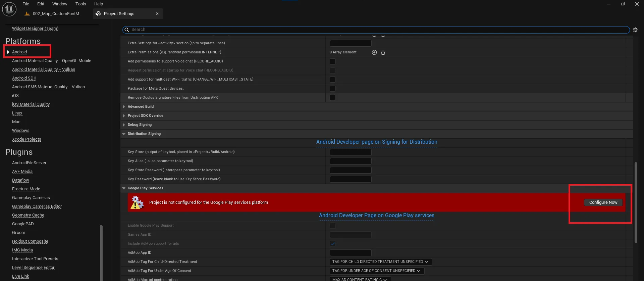Uncheck Include AdMob support for ads
Image resolution: width=644 pixels, height=281 pixels.
[333, 244]
